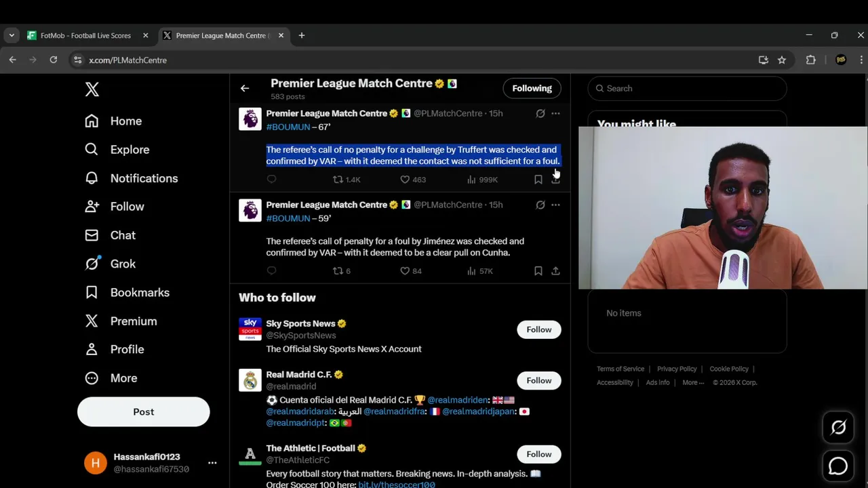Viewport: 868px width, 488px height.
Task: Click #BOUMUN hashtag in the 67' post
Action: [x=288, y=127]
